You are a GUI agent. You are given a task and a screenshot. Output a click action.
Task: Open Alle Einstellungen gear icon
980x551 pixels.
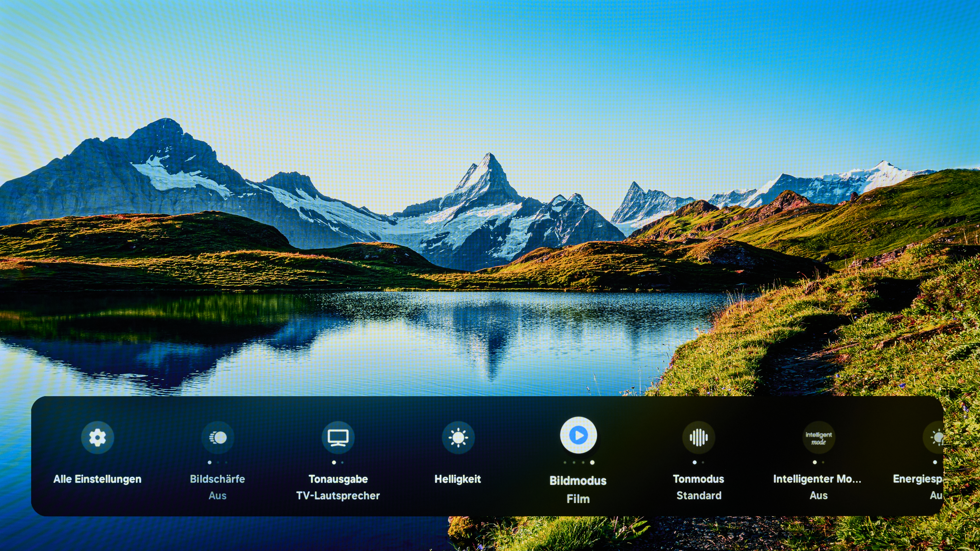coord(97,437)
